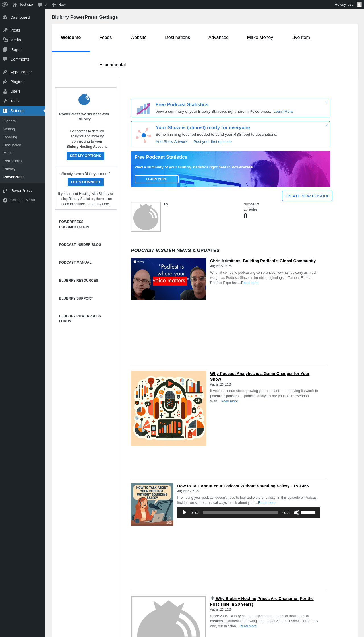Seek in the audio player progress bar
The image size is (364, 637).
[241, 512]
